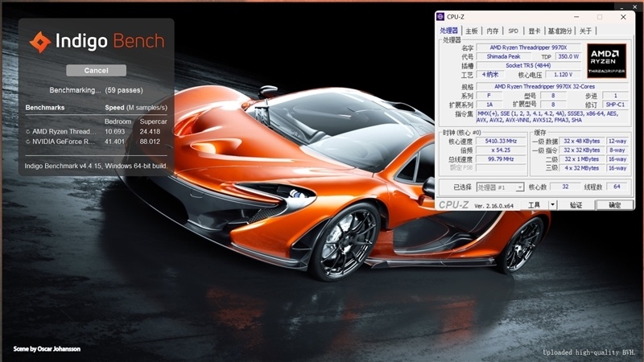Open the 显卡 tab
644x362 pixels.
[534, 31]
